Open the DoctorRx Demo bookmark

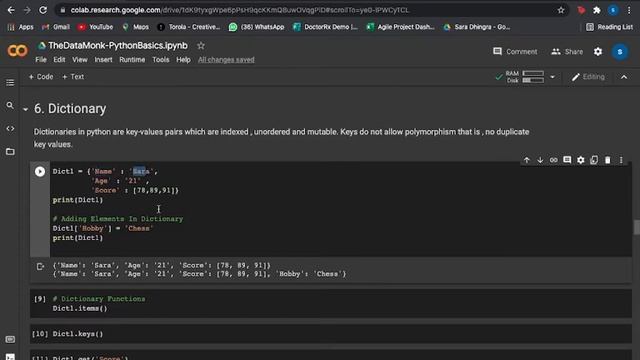click(x=325, y=27)
